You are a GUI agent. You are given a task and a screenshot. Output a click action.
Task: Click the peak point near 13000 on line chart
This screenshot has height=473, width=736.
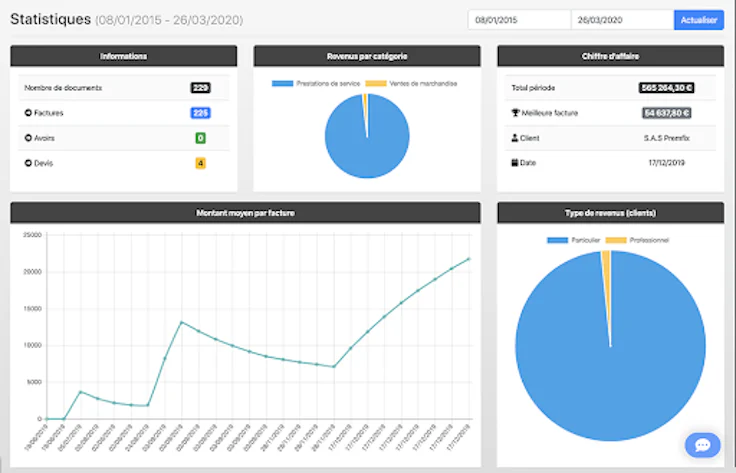coord(182,322)
